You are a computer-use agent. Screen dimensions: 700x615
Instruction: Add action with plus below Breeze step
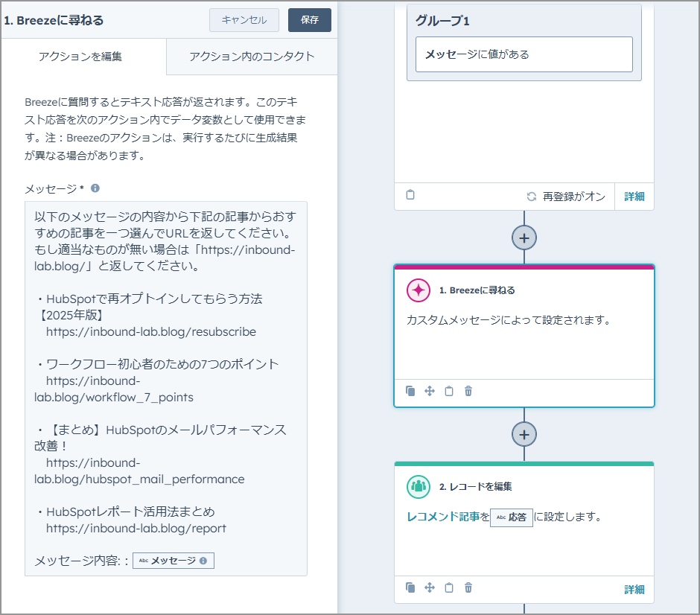click(524, 434)
